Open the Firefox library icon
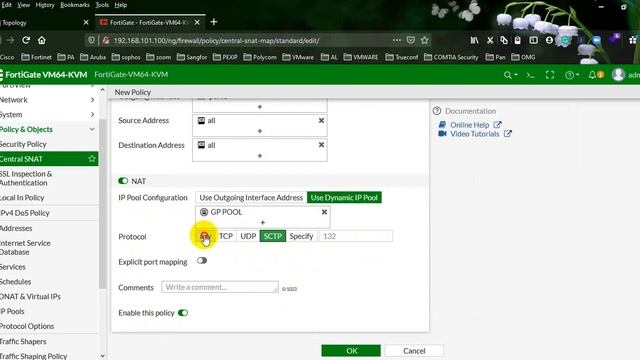 click(474, 40)
